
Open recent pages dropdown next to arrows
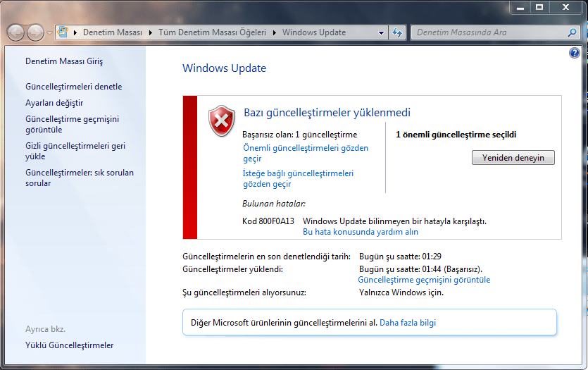tap(49, 33)
